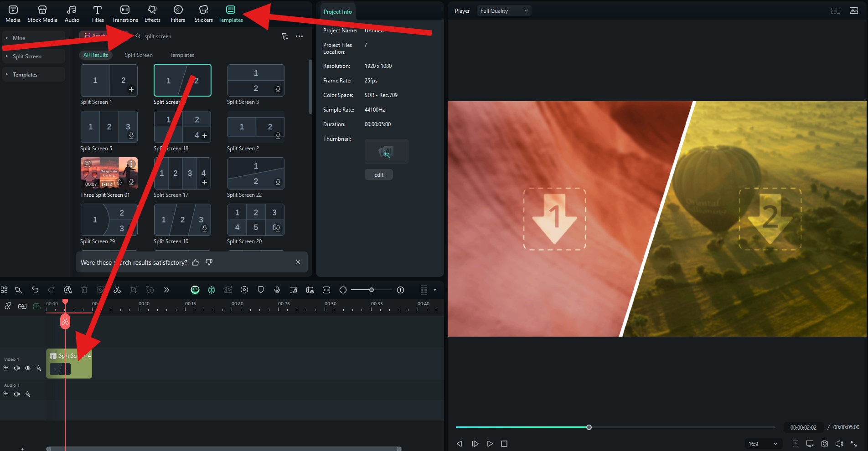This screenshot has height=451, width=868.
Task: Give thumbs up to search results
Action: point(196,262)
